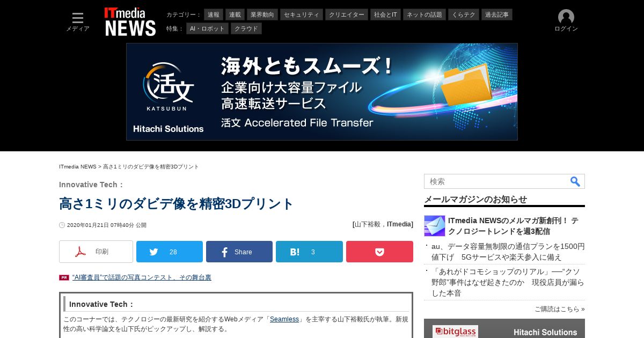Image resolution: width=644 pixels, height=338 pixels.
Task: Click the mail magazine envelope icon
Action: pos(435,226)
